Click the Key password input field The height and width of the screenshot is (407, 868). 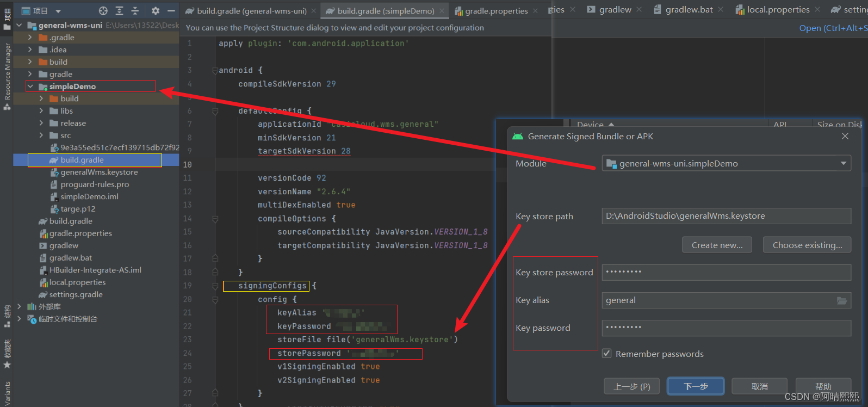pos(727,328)
